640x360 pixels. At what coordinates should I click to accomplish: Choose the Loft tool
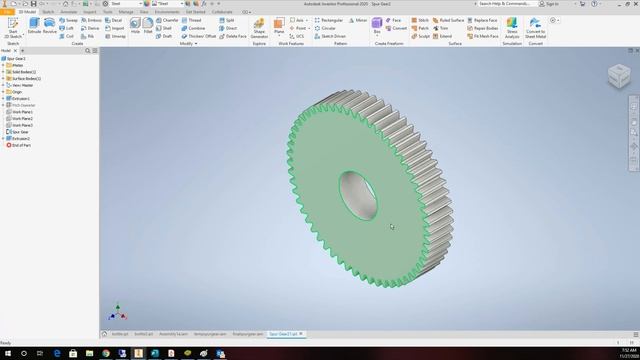click(x=67, y=28)
